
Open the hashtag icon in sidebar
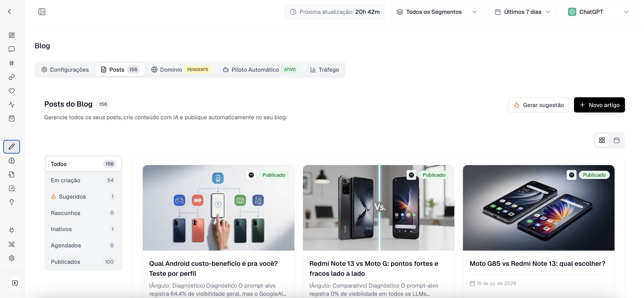click(x=12, y=63)
